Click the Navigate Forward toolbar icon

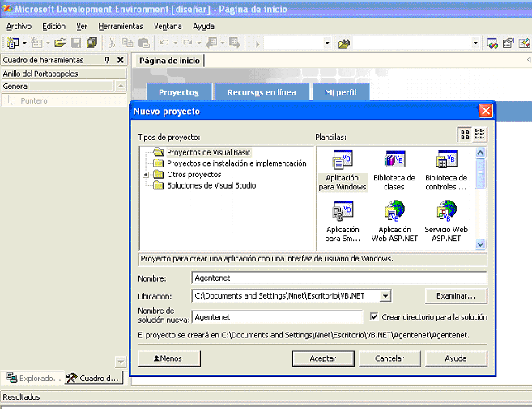click(235, 43)
